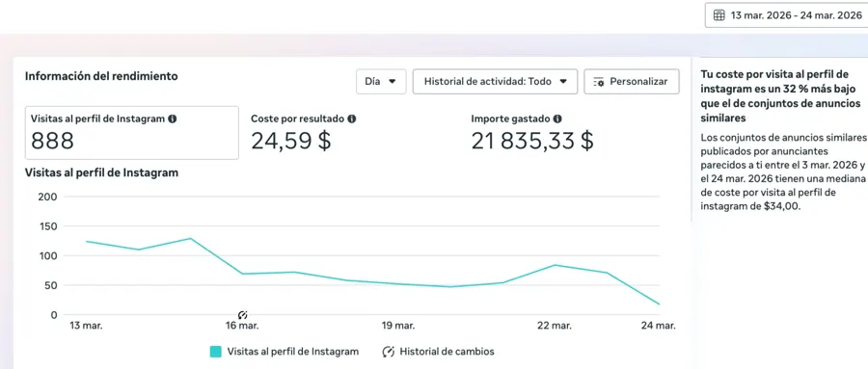868x369 pixels.
Task: Click the Importe gastado label
Action: click(510, 119)
